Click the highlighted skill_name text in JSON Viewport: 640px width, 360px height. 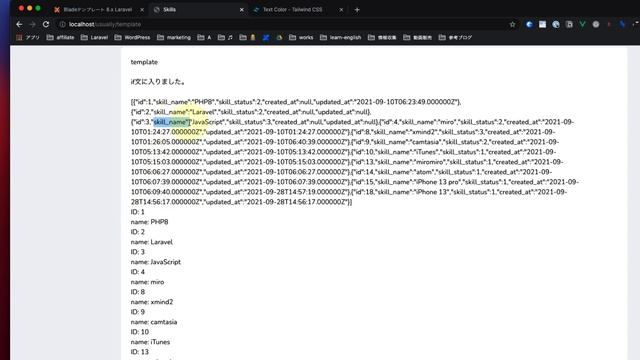(x=171, y=122)
